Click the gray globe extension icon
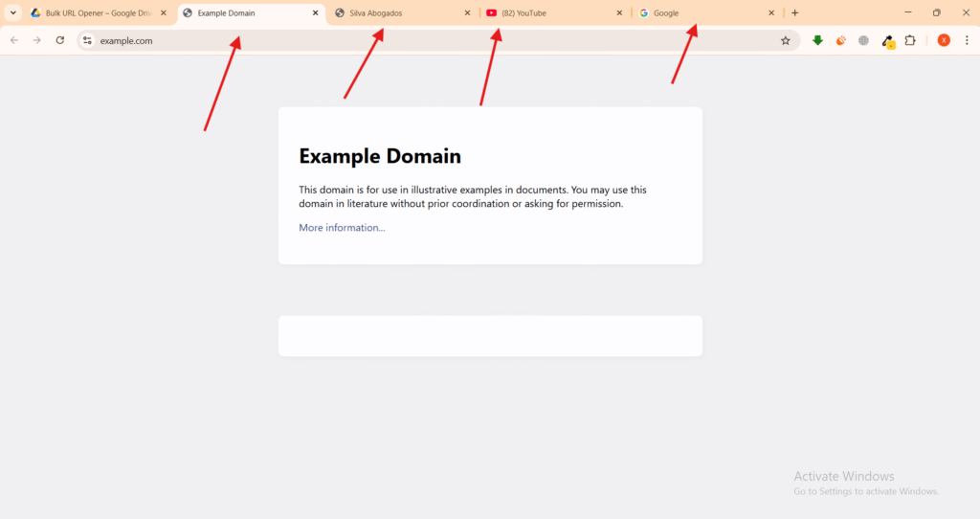Viewport: 980px width, 519px height. pyautogui.click(x=864, y=40)
